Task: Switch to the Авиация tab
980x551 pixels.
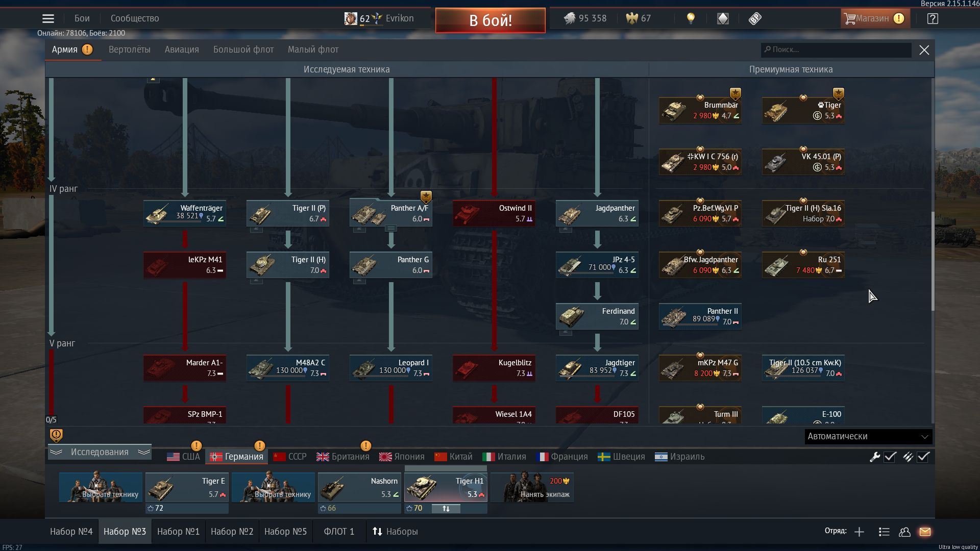Action: tap(182, 49)
